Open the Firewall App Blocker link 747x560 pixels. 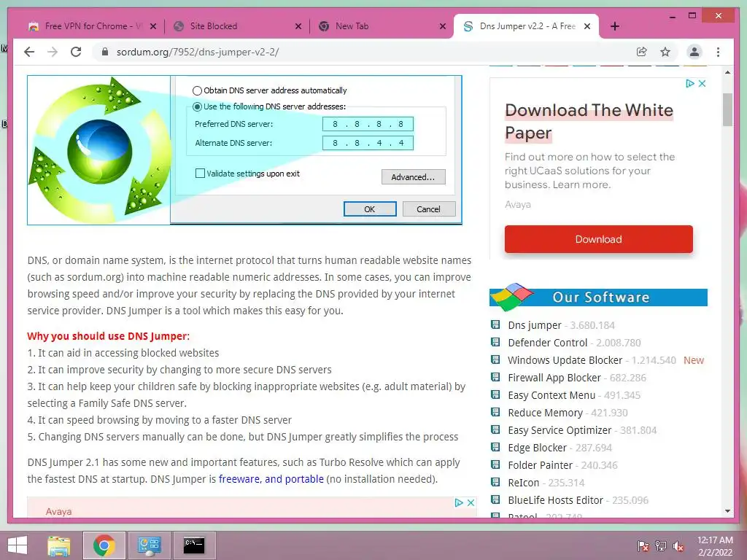[554, 378]
